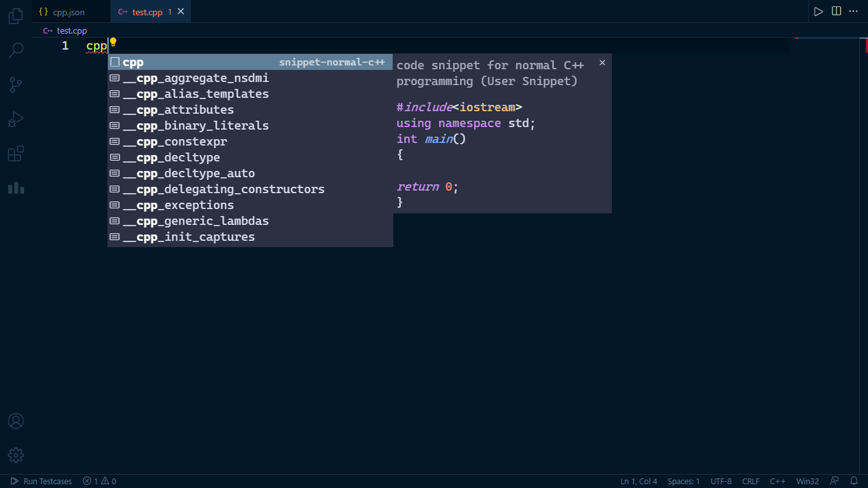Viewport: 868px width, 488px height.
Task: Select the test.cpp tab
Action: click(x=151, y=12)
